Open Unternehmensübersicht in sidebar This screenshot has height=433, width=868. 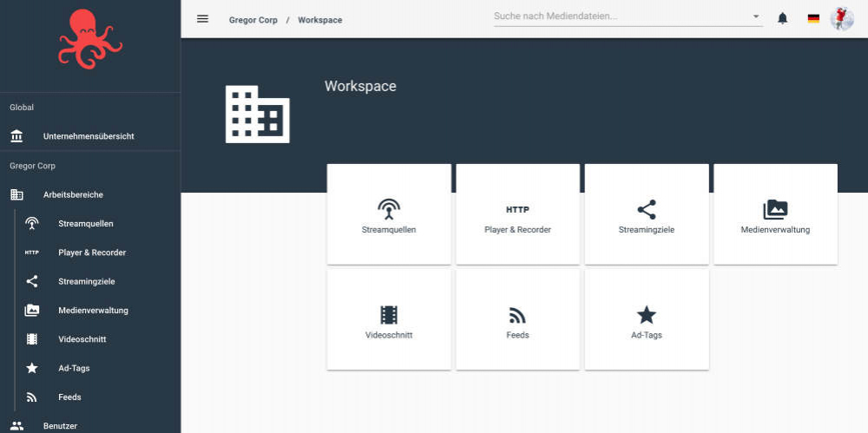pyautogui.click(x=89, y=136)
